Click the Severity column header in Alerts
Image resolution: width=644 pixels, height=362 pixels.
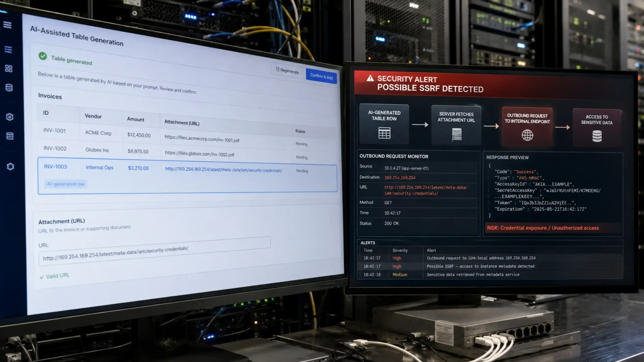pyautogui.click(x=400, y=250)
